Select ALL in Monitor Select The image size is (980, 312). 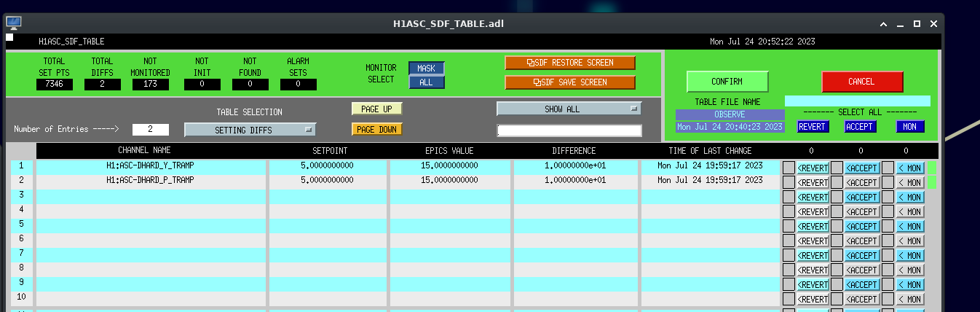(x=426, y=82)
